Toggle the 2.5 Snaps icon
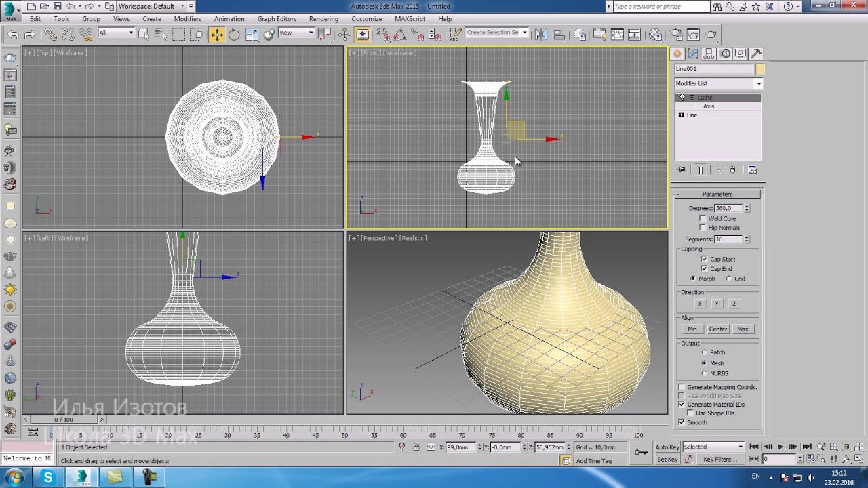 point(383,34)
